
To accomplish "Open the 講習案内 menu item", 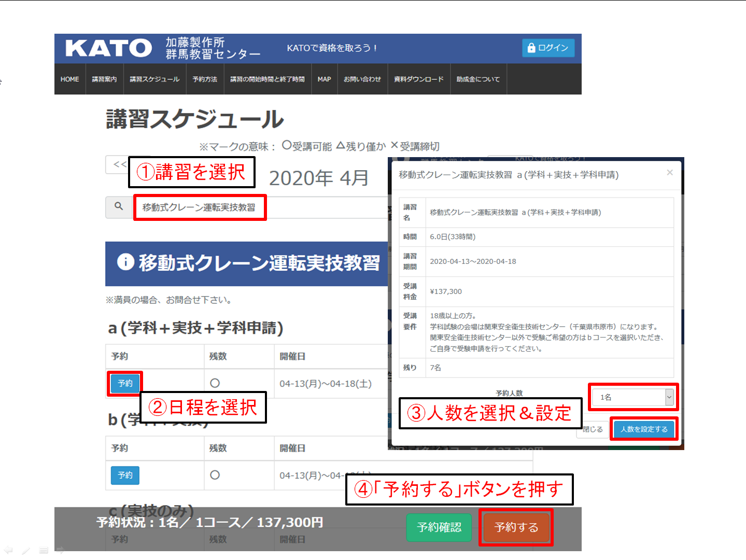I will (x=104, y=79).
